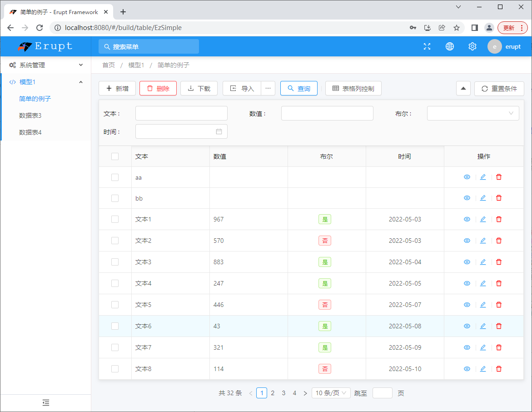Click the browser 更新 button

tap(512, 28)
